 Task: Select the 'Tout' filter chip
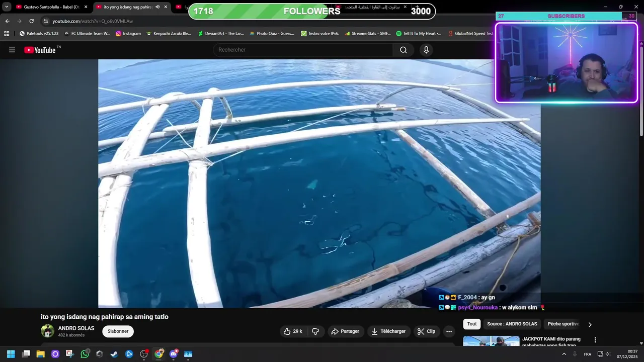pos(472,324)
